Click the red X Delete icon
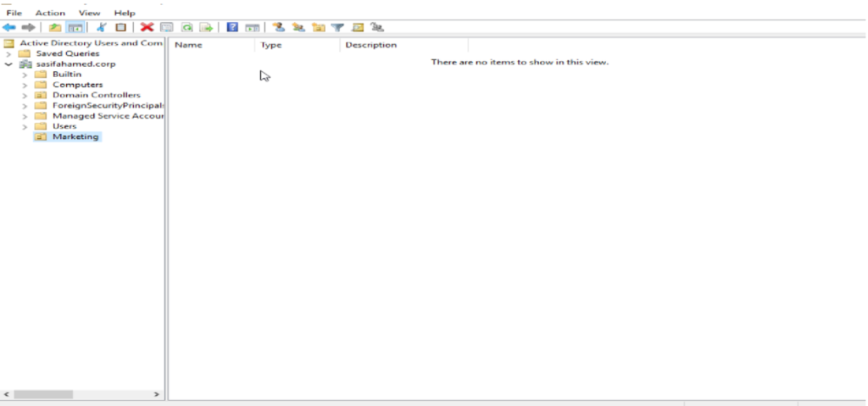Image resolution: width=868 pixels, height=406 pixels. pos(147,28)
